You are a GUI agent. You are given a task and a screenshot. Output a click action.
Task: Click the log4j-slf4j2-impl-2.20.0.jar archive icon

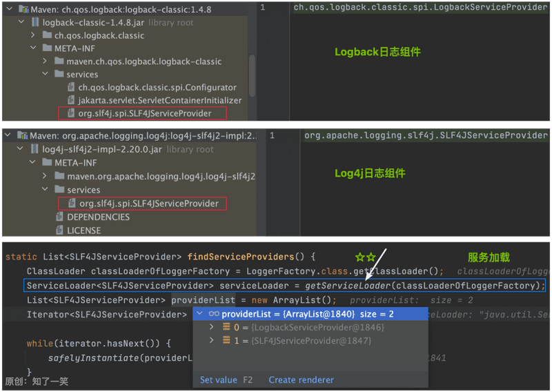[34, 149]
